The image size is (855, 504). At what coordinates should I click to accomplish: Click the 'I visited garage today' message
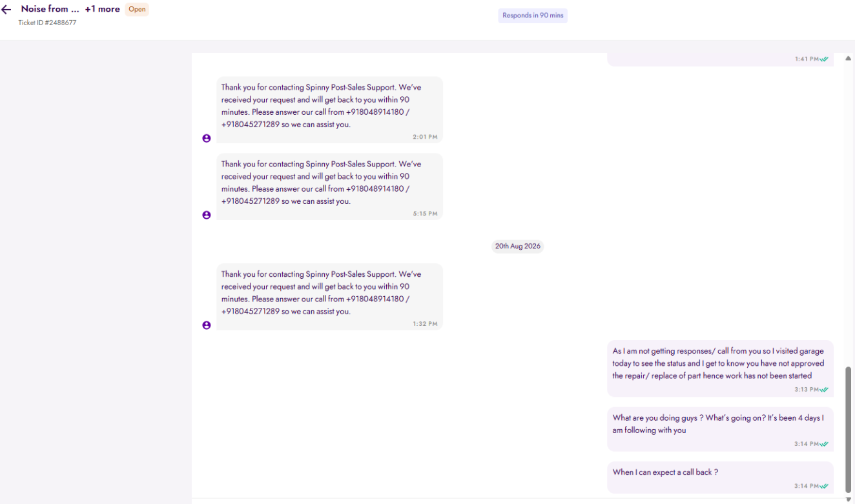click(x=720, y=368)
